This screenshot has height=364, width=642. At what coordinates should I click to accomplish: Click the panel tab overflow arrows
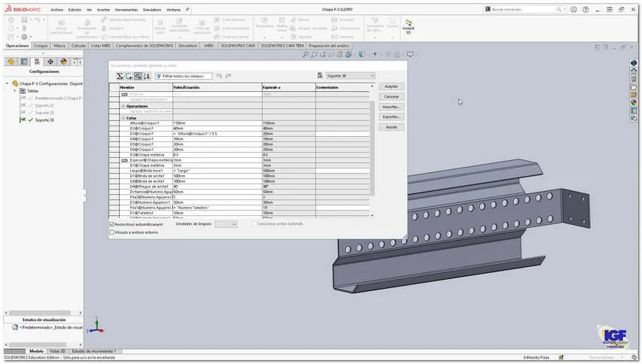tap(77, 62)
